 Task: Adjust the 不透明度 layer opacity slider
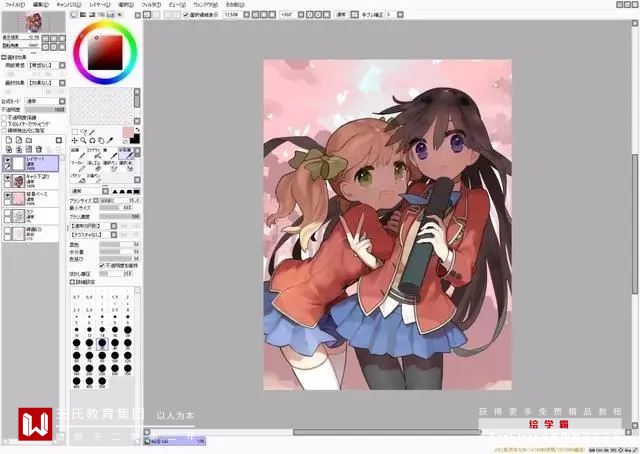45,109
